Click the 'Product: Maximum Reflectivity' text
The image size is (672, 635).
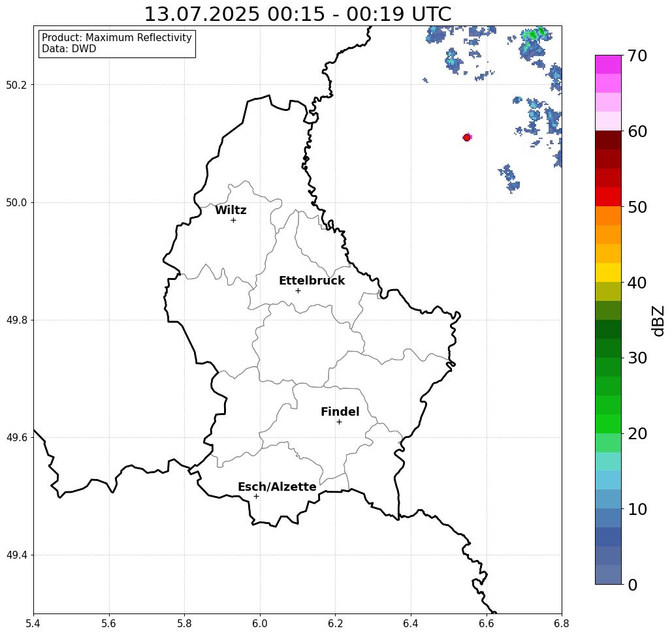(116, 38)
